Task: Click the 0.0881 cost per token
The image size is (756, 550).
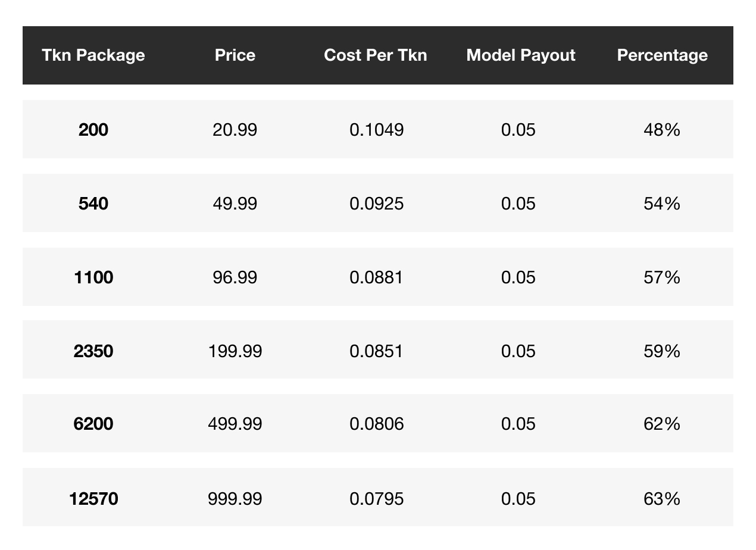Action: tap(376, 277)
